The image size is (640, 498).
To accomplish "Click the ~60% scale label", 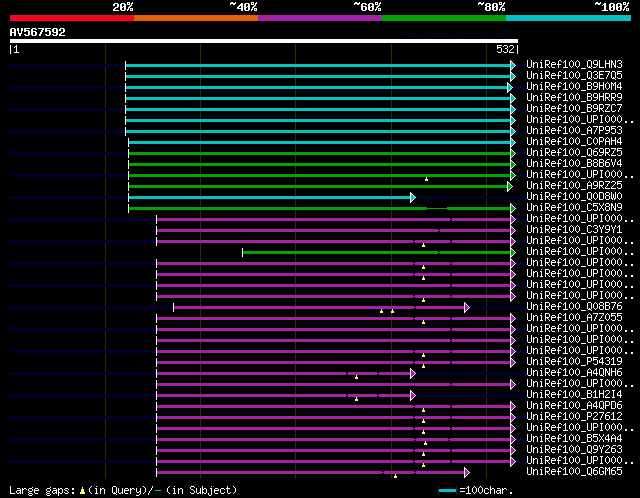I will pyautogui.click(x=367, y=7).
